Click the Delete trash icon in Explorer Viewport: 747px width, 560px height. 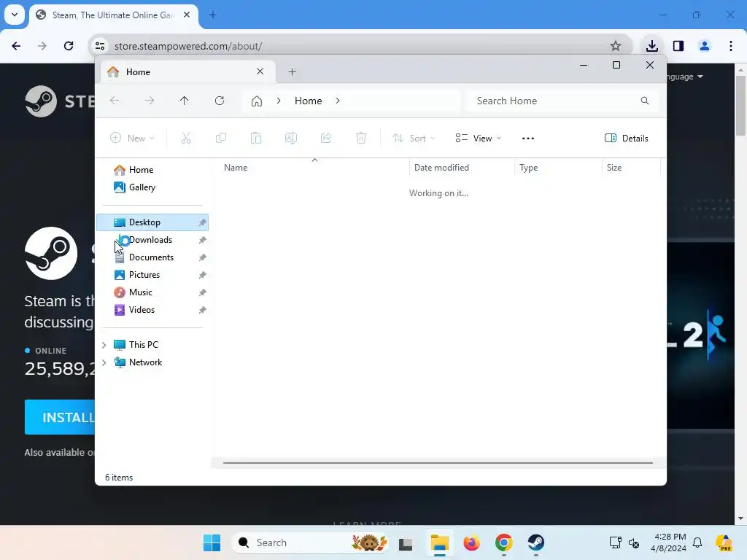point(360,138)
